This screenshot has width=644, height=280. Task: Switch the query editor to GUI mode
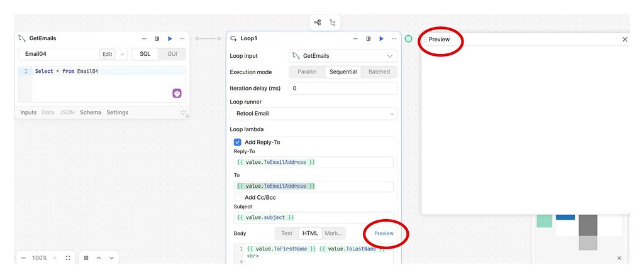point(172,54)
